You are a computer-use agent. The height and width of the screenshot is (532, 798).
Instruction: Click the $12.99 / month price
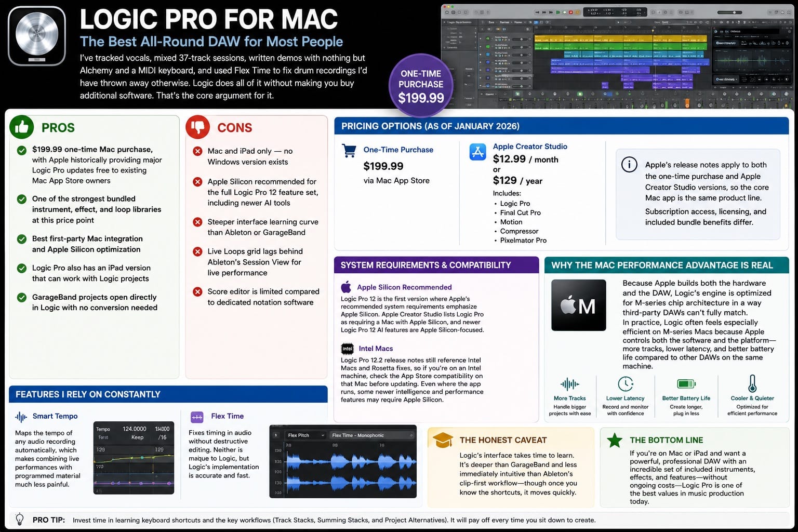click(x=525, y=159)
